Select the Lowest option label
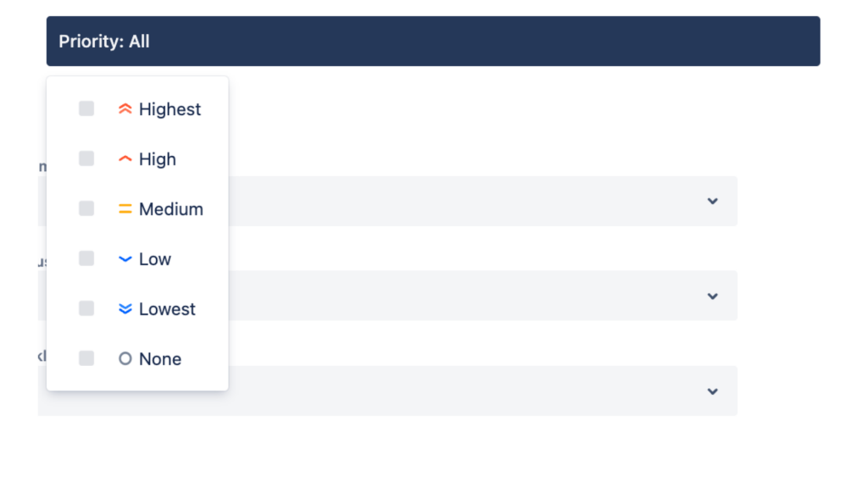Viewport: 868px width, 488px height. point(167,308)
